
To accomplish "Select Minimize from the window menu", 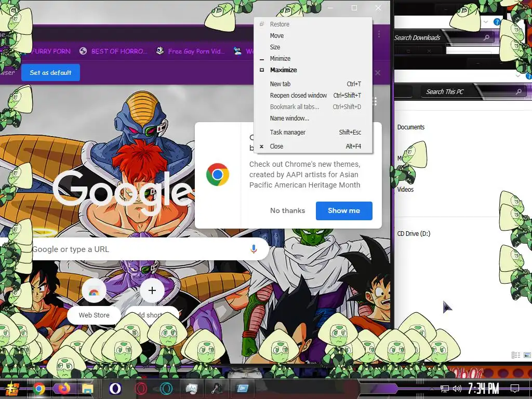I will [x=312, y=58].
